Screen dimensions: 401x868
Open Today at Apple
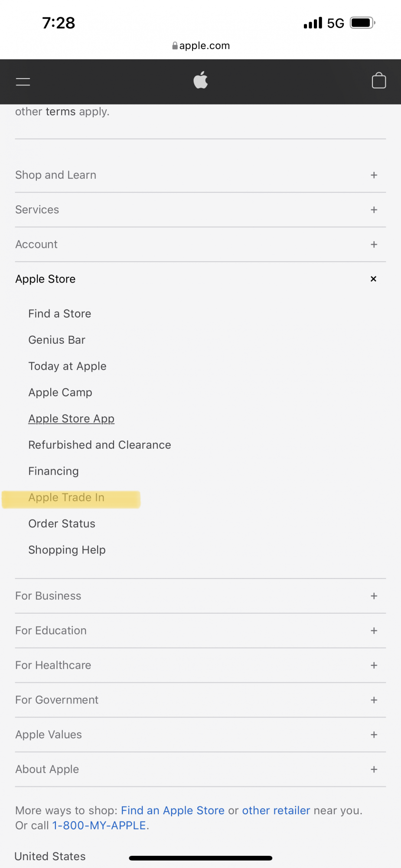67,366
